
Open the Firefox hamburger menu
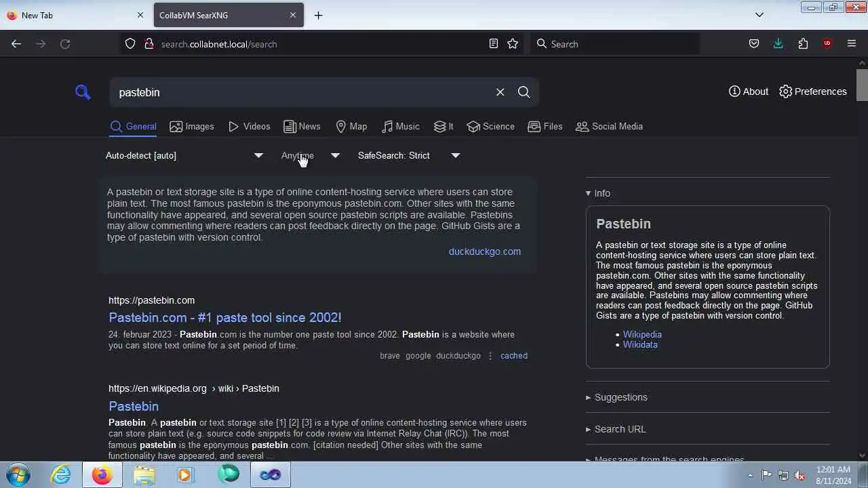click(x=852, y=44)
